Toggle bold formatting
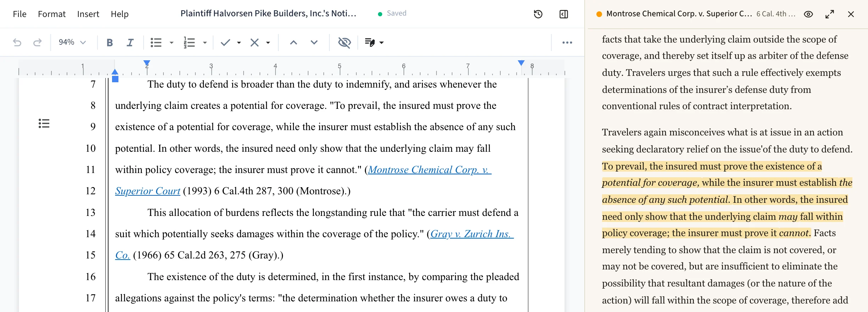The height and width of the screenshot is (312, 868). (x=110, y=43)
